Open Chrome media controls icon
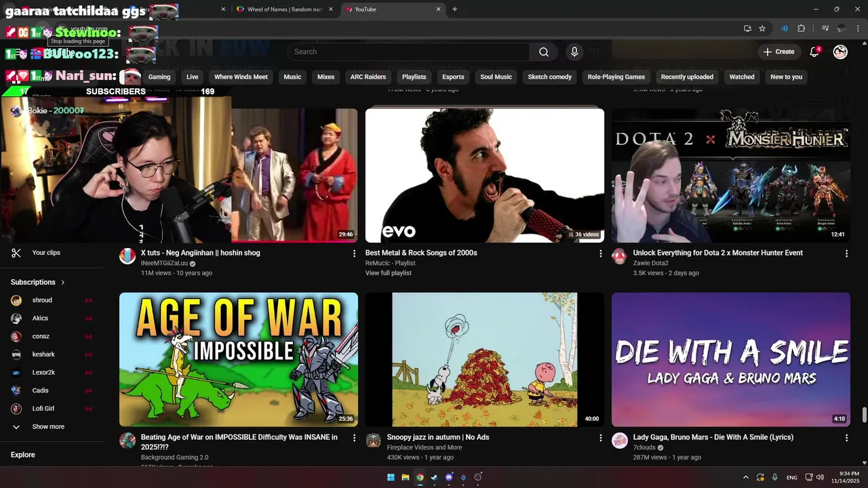The image size is (868, 488). point(825,28)
